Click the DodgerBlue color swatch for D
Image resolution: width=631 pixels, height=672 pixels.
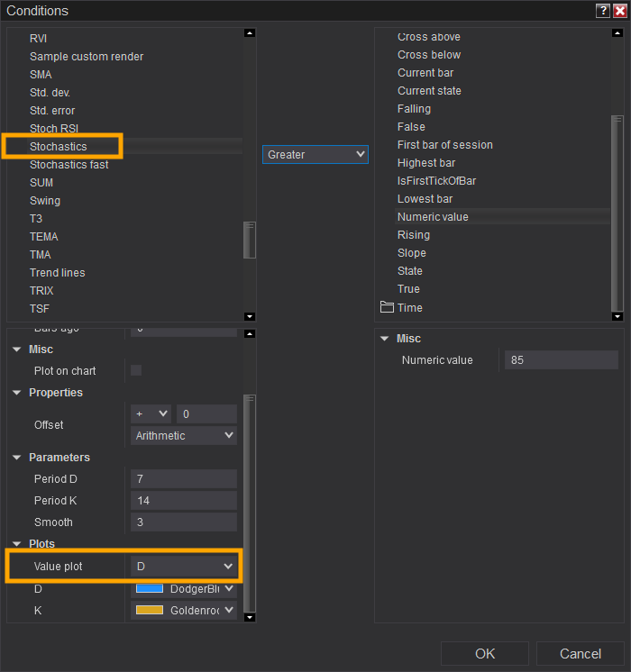(x=149, y=588)
